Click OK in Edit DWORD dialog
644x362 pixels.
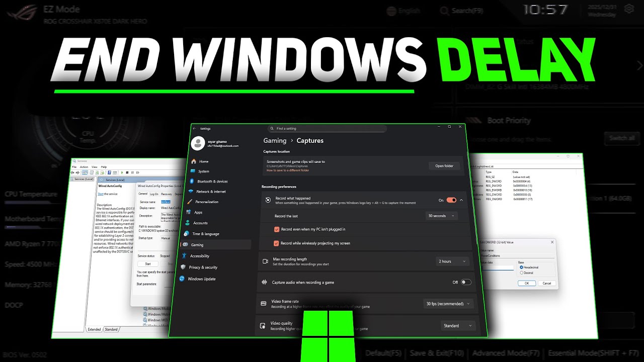click(526, 283)
